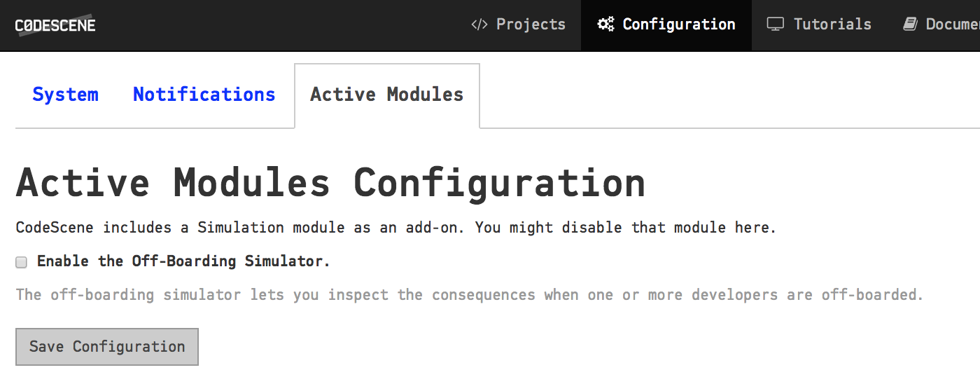Click the Simulation module add-on intro sentence
This screenshot has width=980, height=391.
395,228
